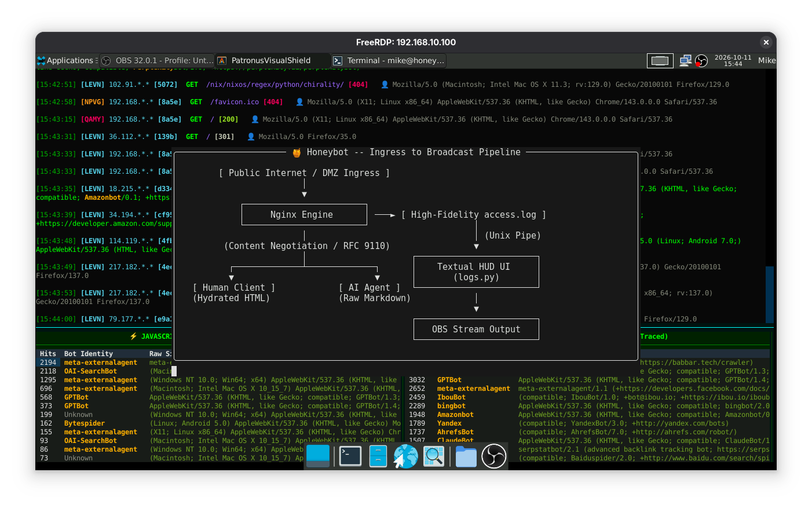Viewport: 812px width, 509px height.
Task: Close the FreeRDP window
Action: pyautogui.click(x=766, y=42)
